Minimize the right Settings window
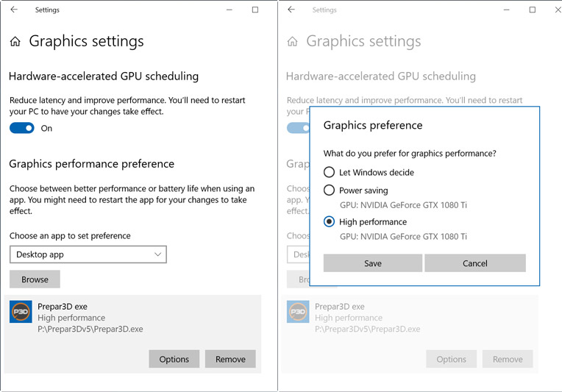The height and width of the screenshot is (392, 562). pyautogui.click(x=505, y=10)
